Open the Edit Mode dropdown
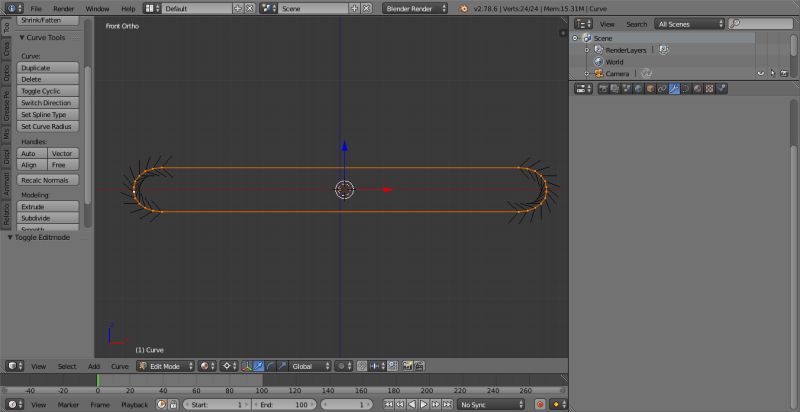The image size is (800, 412). coord(165,366)
